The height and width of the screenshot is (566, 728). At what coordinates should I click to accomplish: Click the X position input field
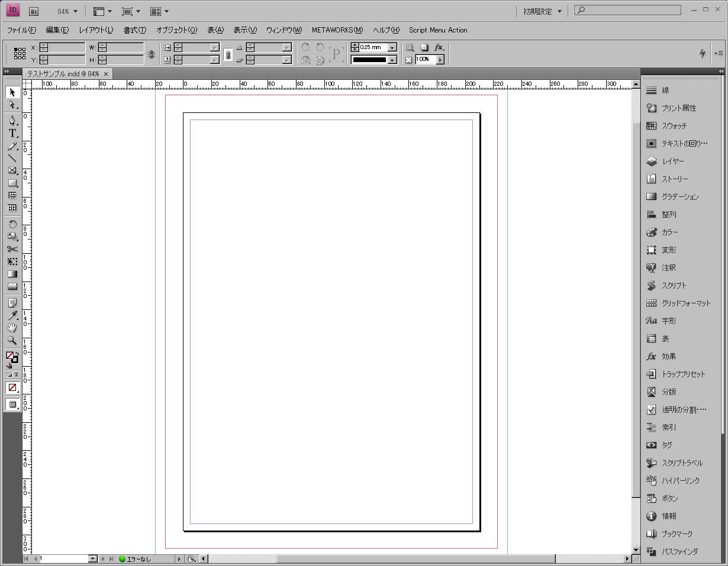coord(66,47)
